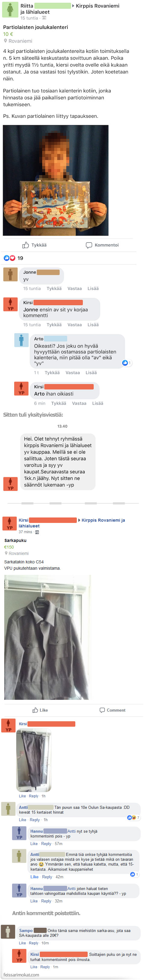Click Riitta's green profile avatar
The width and height of the screenshot is (144, 980).
[x=10, y=10]
